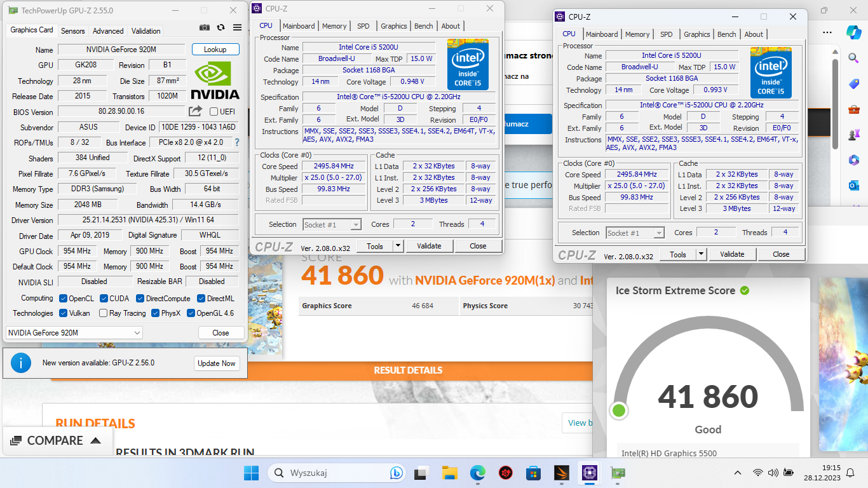Toggle the PhysX checkbox

pos(155,313)
